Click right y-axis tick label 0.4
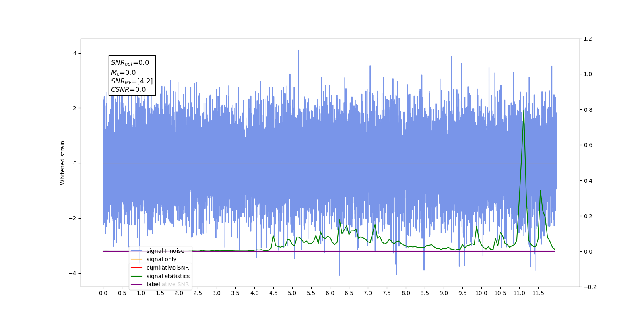 588,180
